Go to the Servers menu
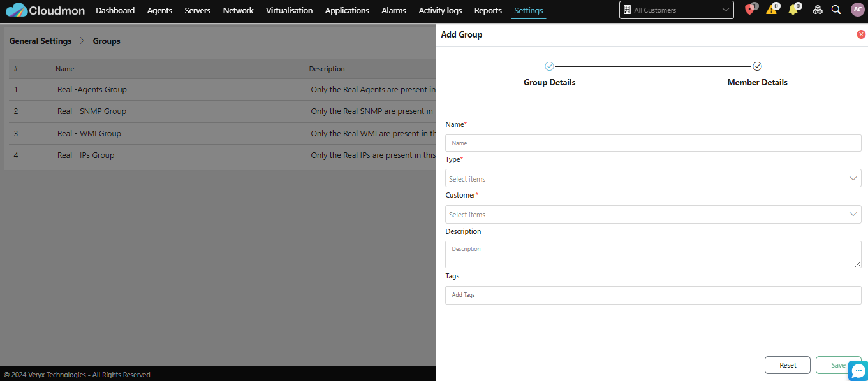Image resolution: width=868 pixels, height=381 pixels. pyautogui.click(x=198, y=10)
